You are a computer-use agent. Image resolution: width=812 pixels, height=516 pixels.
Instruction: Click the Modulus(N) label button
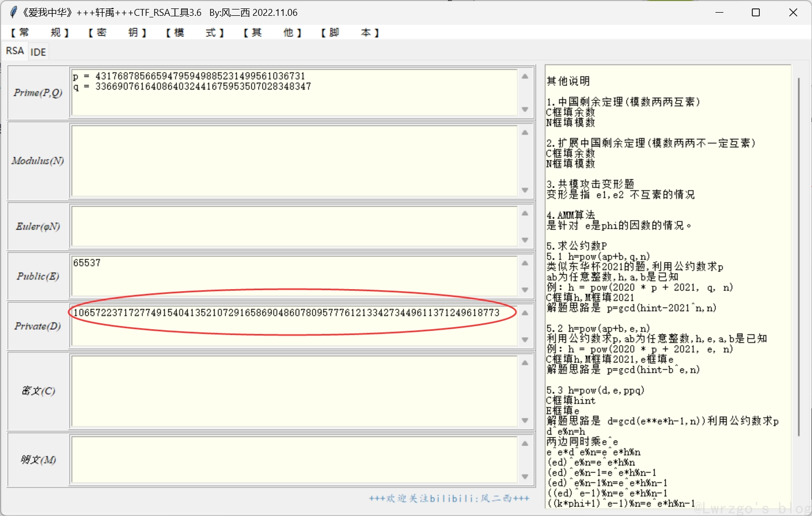click(x=38, y=161)
